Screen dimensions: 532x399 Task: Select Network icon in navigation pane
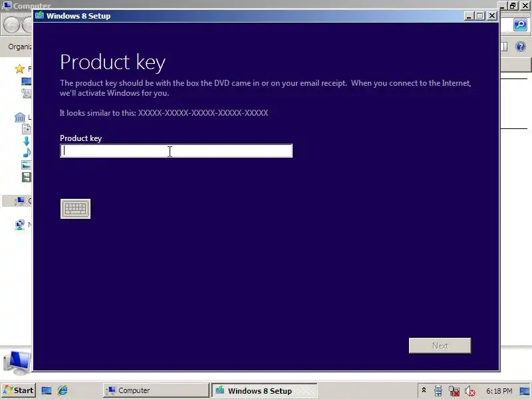coord(20,225)
